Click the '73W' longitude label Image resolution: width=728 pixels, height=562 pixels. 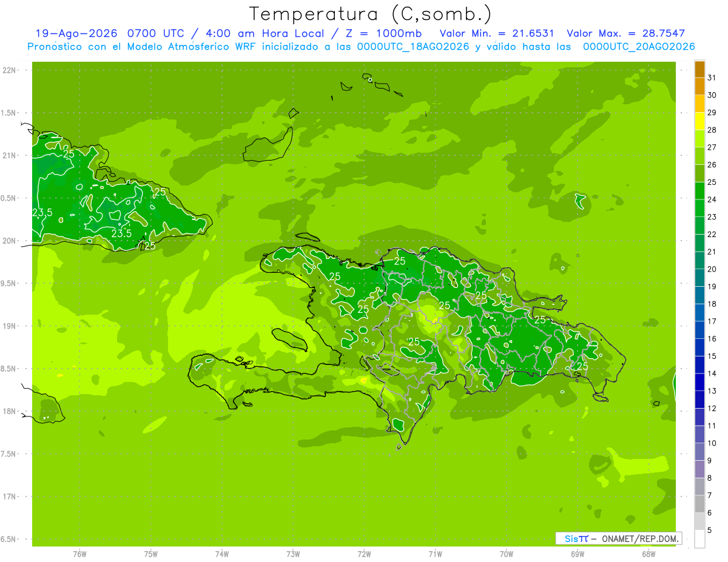coord(293,554)
